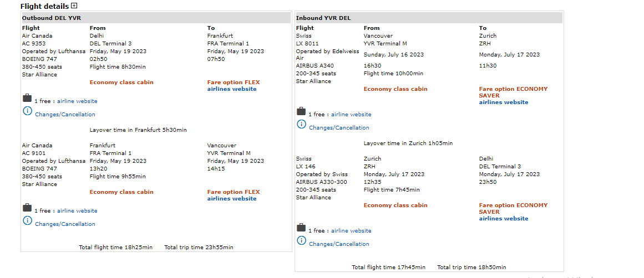Open airlines website under Delhi–Frankfurt FLEX fare

point(232,89)
